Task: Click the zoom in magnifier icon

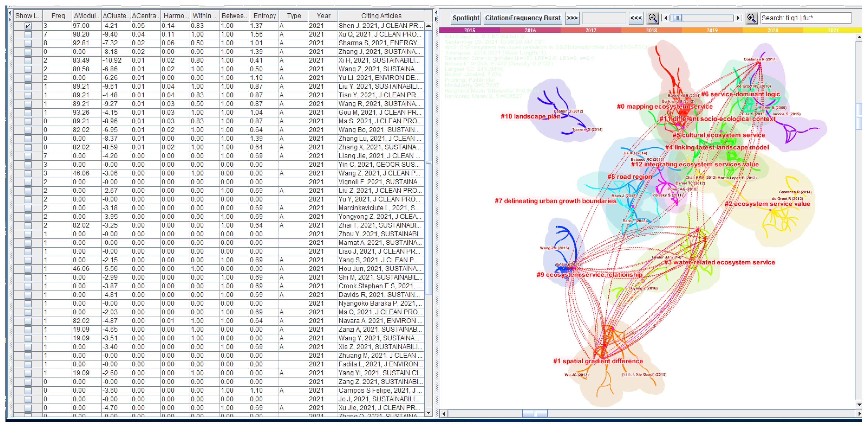Action: [x=751, y=18]
